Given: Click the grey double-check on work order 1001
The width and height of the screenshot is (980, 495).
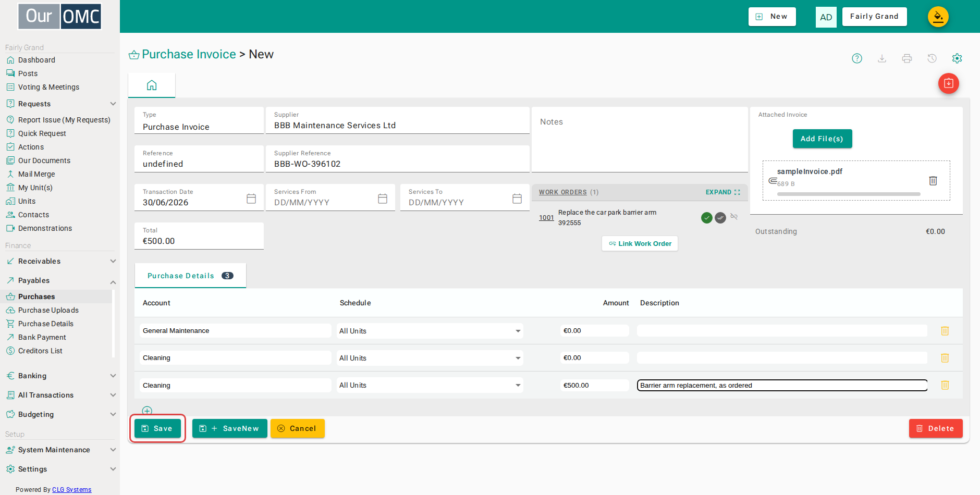Looking at the screenshot, I should (x=720, y=218).
